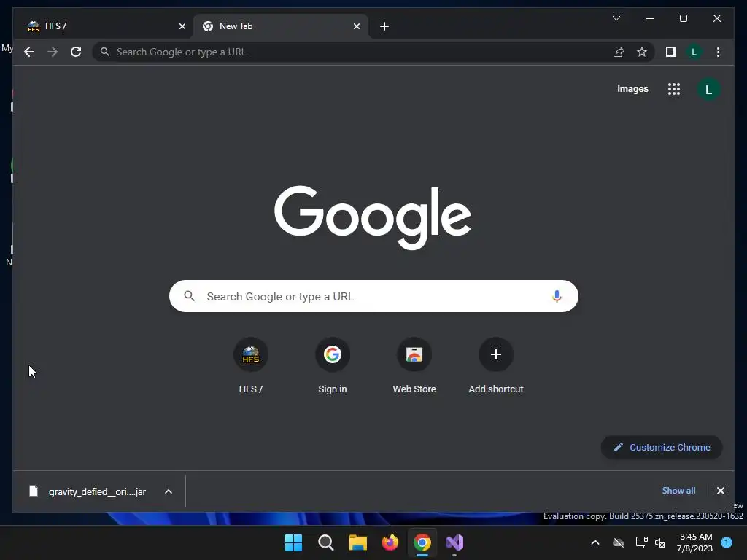Screen dimensions: 747x560
Task: Open the Web Store shortcut tile
Action: click(414, 366)
